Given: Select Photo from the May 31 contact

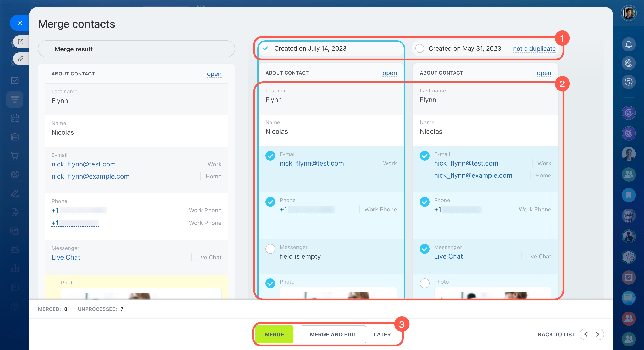Looking at the screenshot, I should pos(424,283).
